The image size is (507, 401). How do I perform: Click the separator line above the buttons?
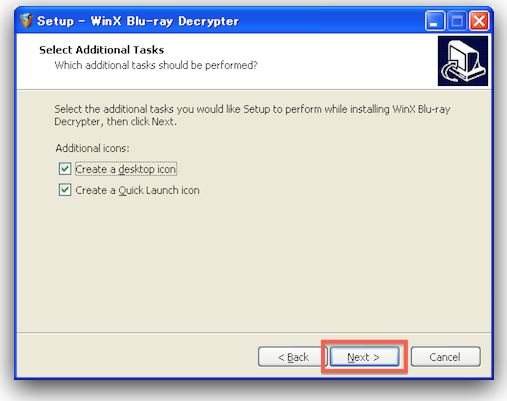pos(254,332)
